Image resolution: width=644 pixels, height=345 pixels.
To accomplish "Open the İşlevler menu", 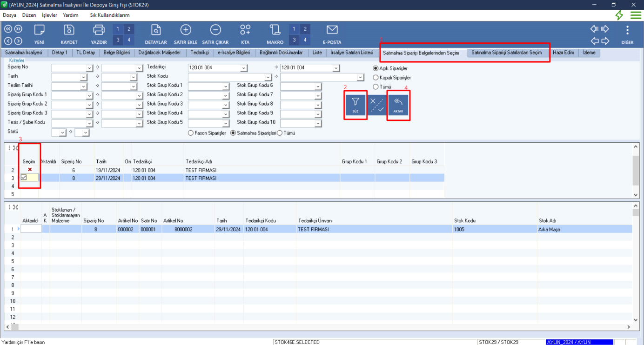I will [x=49, y=15].
